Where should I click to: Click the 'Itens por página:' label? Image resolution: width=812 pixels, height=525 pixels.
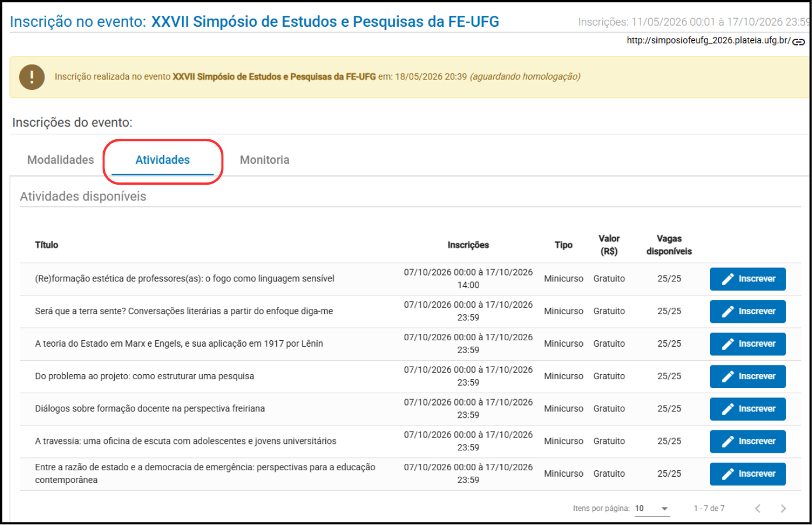[x=601, y=509]
